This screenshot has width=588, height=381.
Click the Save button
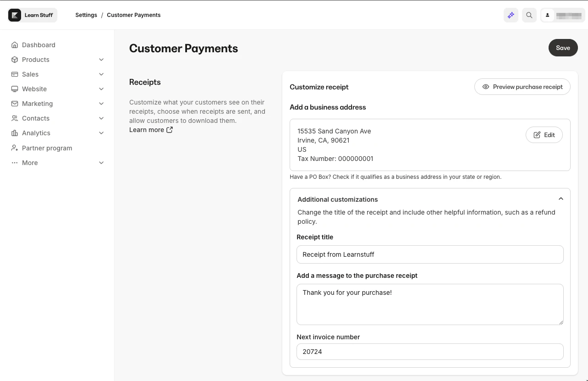pos(563,47)
